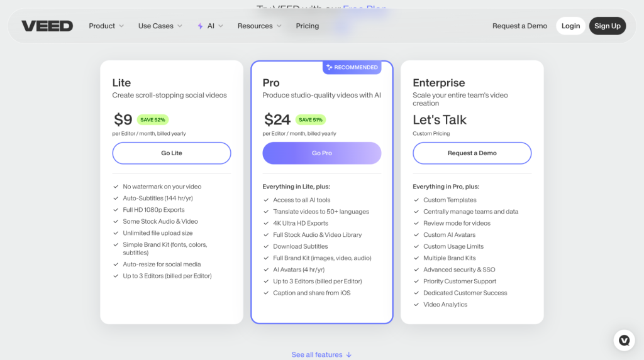This screenshot has height=360, width=644.
Task: Click 'Everything in Pro, plus:' heading
Action: (x=446, y=187)
